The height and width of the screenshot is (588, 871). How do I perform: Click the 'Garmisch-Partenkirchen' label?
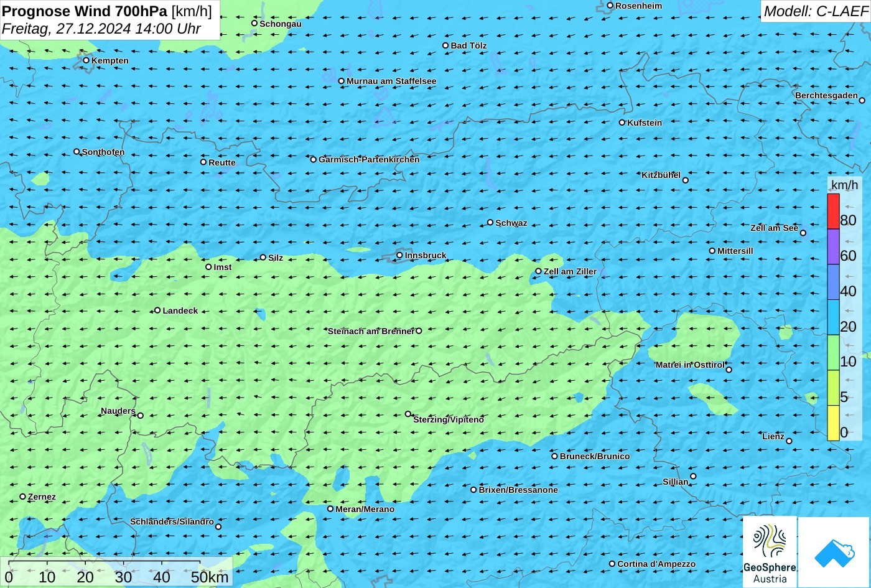pos(369,159)
